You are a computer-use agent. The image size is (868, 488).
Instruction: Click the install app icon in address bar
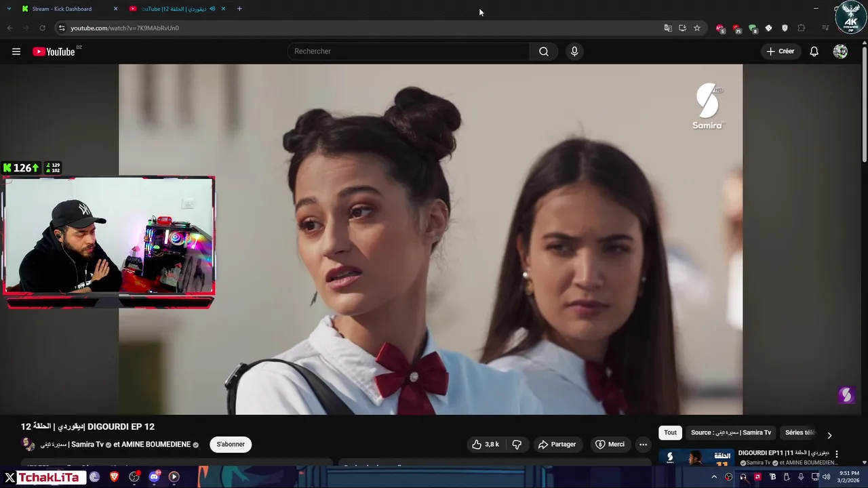(x=682, y=28)
